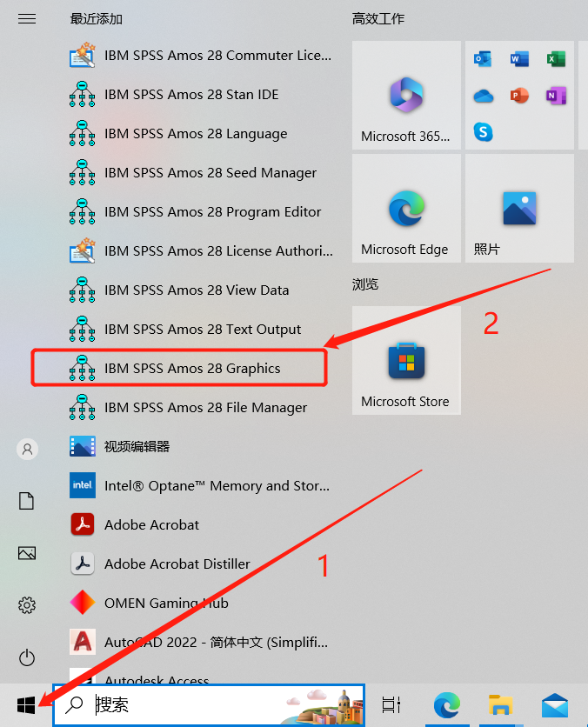Open the 照片 (Photos) tile
This screenshot has width=588, height=727.
(519, 209)
